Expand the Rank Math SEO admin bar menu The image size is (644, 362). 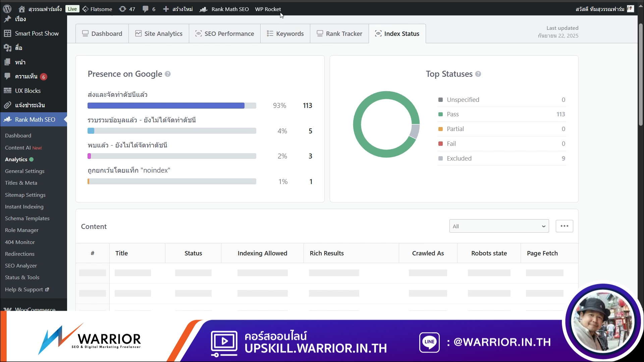point(230,9)
